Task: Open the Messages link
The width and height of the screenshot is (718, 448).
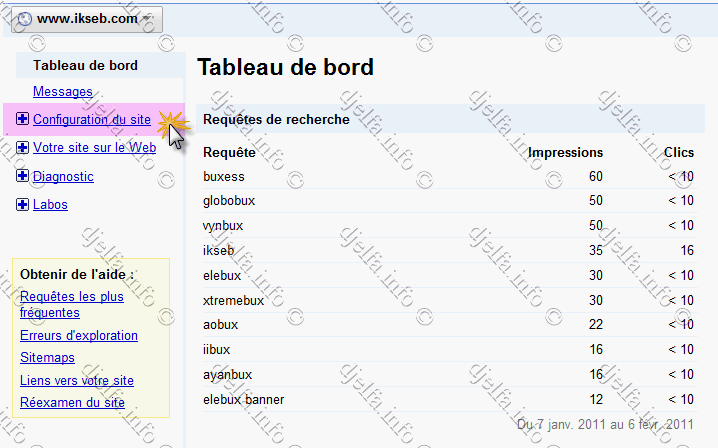Action: tap(63, 92)
